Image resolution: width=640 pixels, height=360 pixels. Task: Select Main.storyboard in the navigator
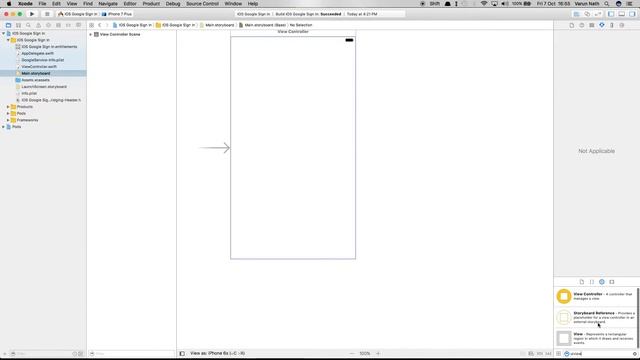[36, 73]
